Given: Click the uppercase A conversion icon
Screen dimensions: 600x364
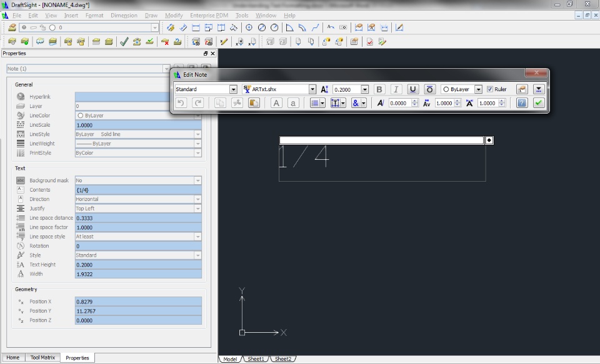Looking at the screenshot, I should click(276, 103).
